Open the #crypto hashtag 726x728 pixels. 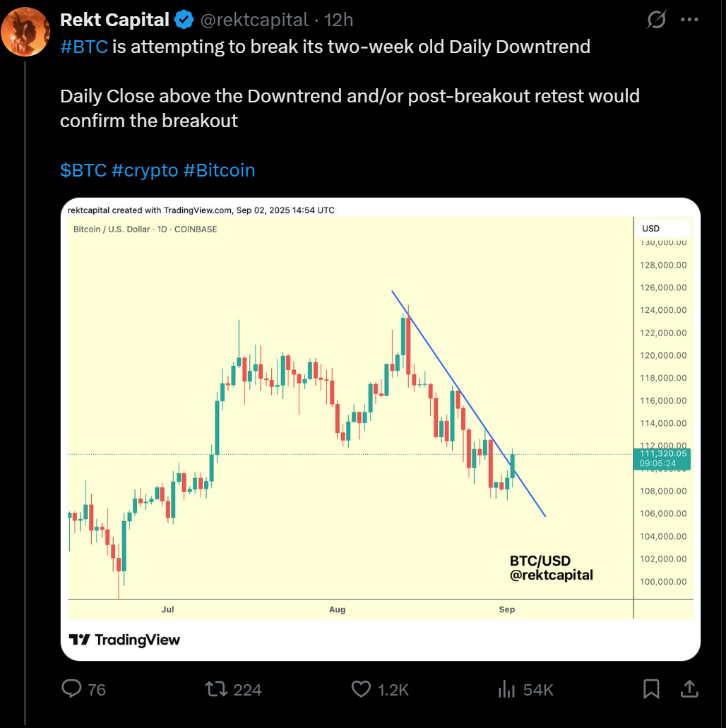click(145, 170)
